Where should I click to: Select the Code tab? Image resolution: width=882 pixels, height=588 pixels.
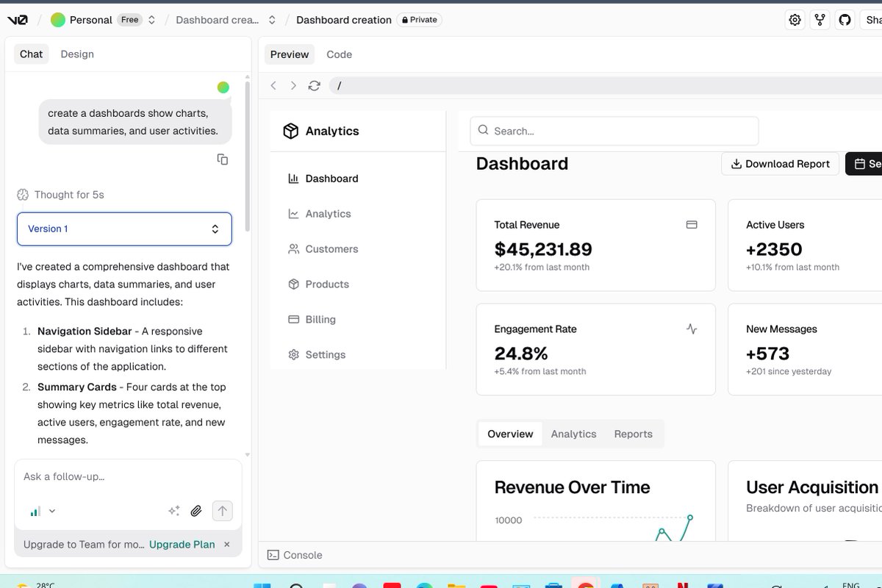[x=340, y=54]
